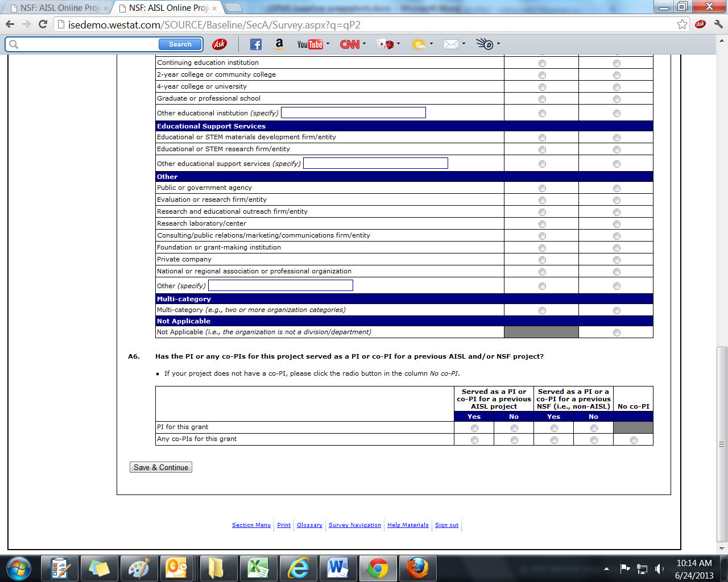Open Outlook from the taskbar

point(176,568)
